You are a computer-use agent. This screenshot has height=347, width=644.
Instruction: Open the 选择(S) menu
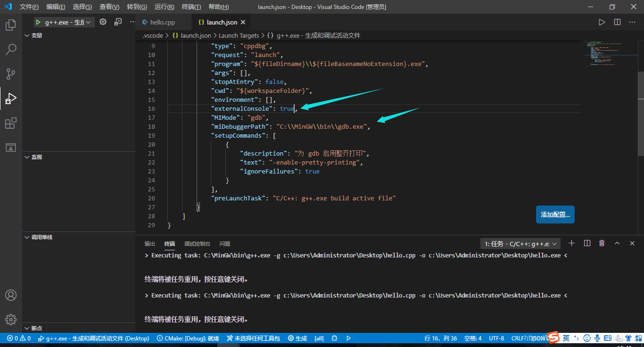[x=83, y=7]
